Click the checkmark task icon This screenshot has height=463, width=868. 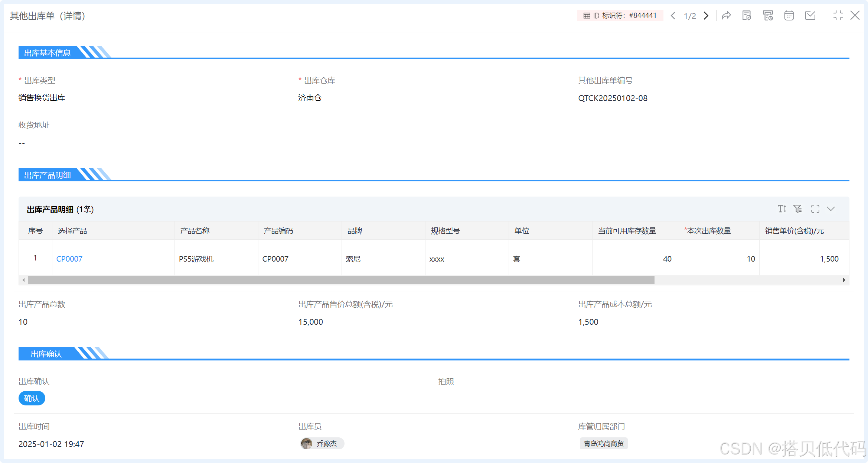pyautogui.click(x=810, y=16)
